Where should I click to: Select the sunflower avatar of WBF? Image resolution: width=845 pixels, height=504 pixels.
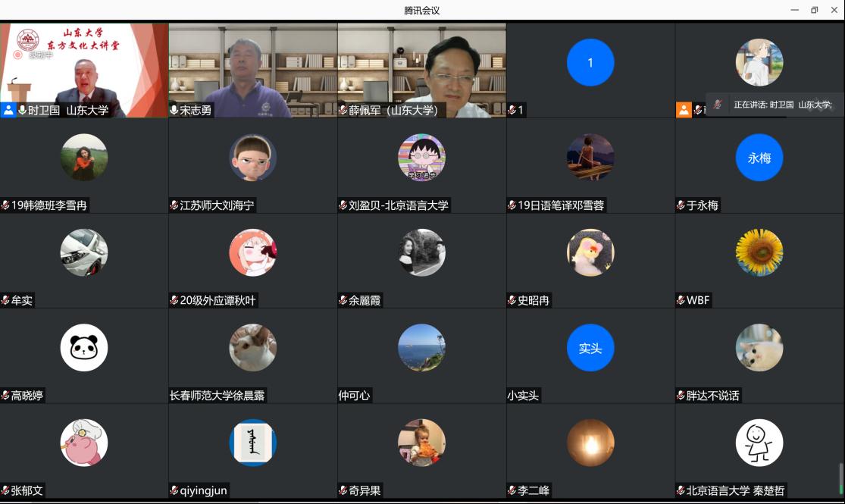(759, 252)
